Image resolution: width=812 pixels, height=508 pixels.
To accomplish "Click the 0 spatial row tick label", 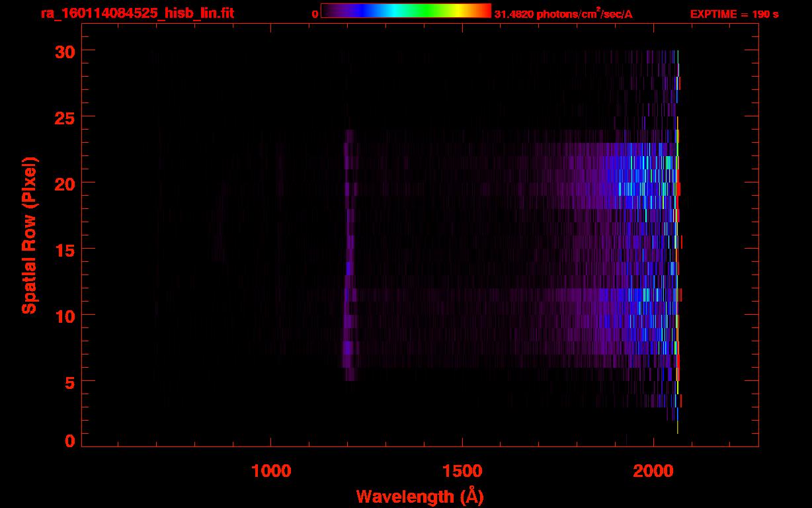I will pyautogui.click(x=69, y=441).
